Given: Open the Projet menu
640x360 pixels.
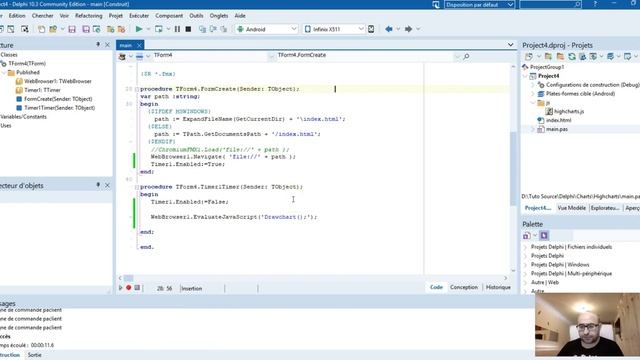Looking at the screenshot, I should tap(116, 16).
